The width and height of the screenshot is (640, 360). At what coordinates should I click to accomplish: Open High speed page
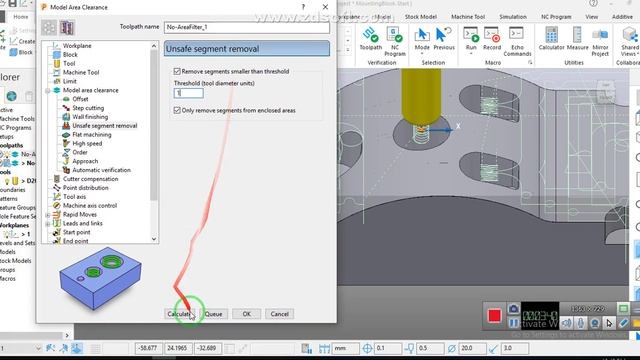(x=87, y=144)
